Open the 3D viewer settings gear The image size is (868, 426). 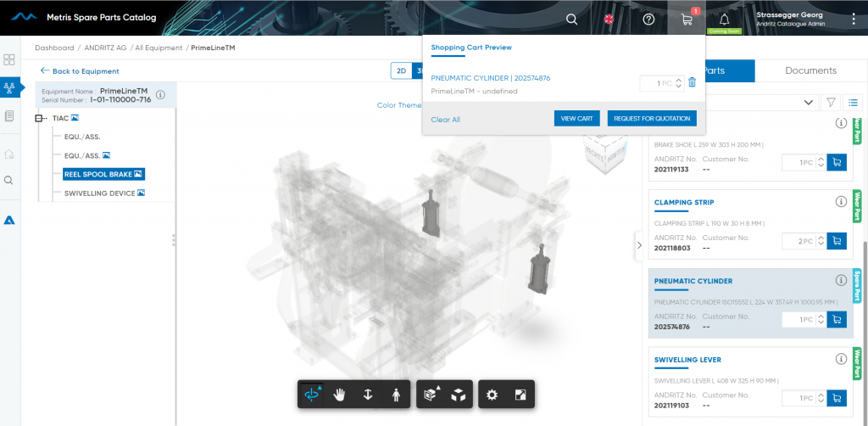pyautogui.click(x=492, y=395)
